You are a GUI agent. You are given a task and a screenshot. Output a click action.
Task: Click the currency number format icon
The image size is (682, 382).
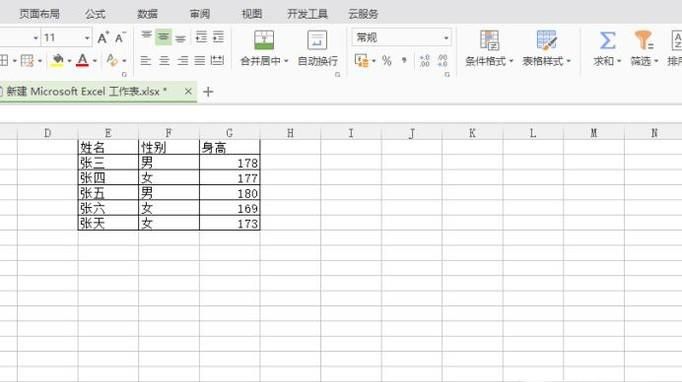click(x=361, y=60)
